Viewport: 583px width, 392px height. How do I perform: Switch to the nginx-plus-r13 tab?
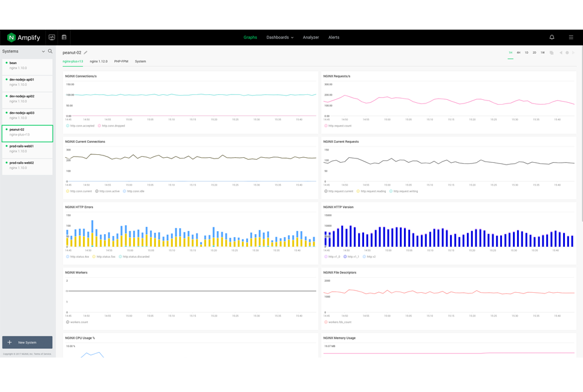73,61
